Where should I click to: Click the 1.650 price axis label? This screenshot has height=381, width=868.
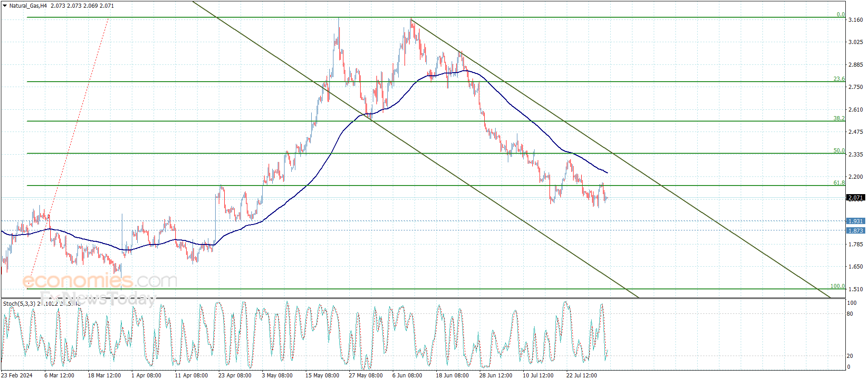click(855, 267)
